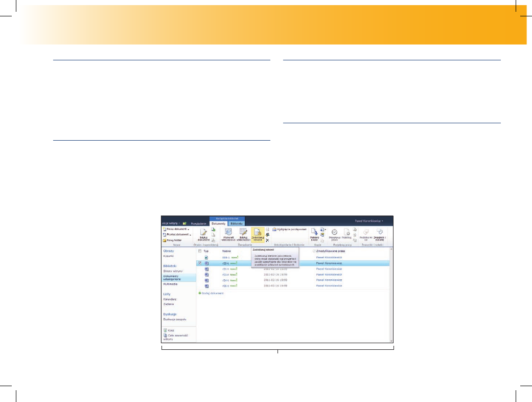Open the Akcje witryny dropdown menu
Image resolution: width=532 pixels, height=402 pixels.
(171, 224)
